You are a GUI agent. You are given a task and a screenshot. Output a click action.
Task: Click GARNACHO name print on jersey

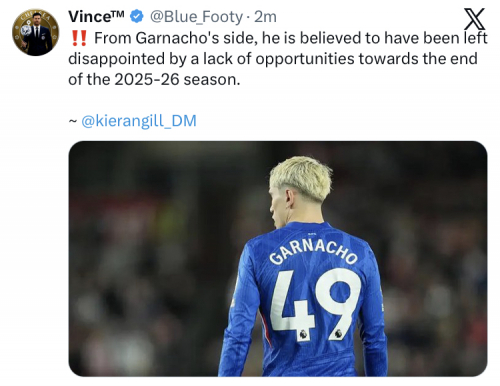[x=313, y=252]
